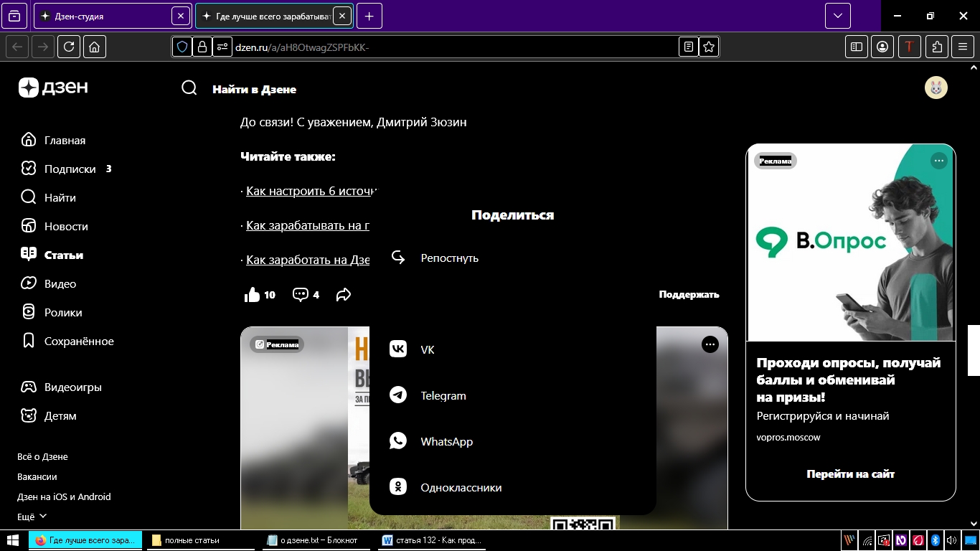The width and height of the screenshot is (980, 551).
Task: Open the extensions puzzle menu
Action: tap(937, 47)
